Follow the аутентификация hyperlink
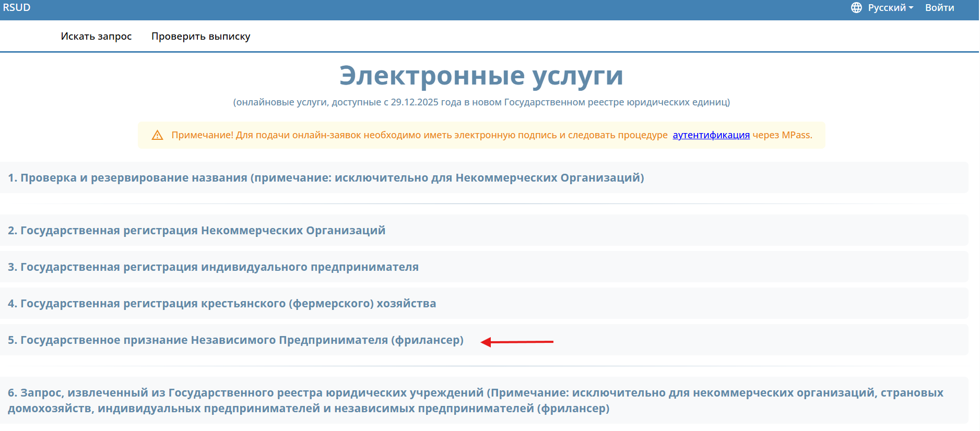The height and width of the screenshot is (431, 980). pyautogui.click(x=711, y=135)
